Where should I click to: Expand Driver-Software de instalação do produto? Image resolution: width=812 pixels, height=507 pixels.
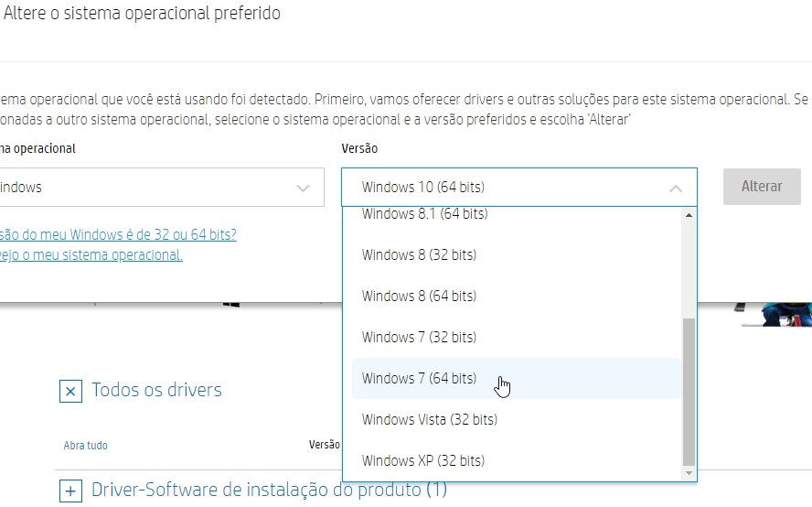click(x=70, y=491)
